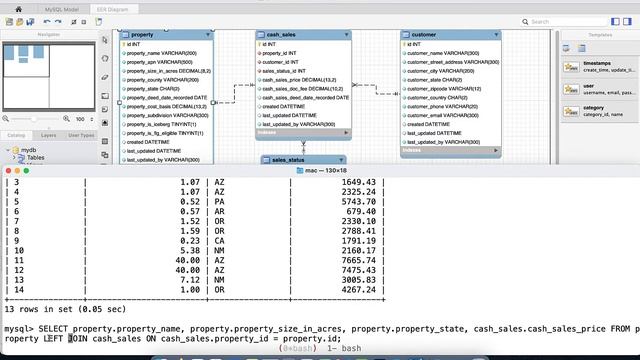Click the first Templates panel toolbar icon
Image resolution: width=640 pixels, height=360 pixels.
(x=566, y=48)
